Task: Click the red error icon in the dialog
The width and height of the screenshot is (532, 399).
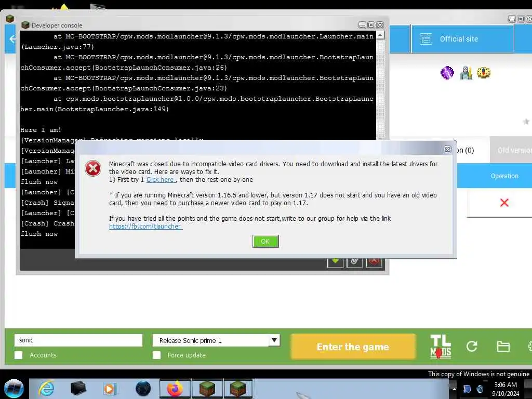Action: [x=93, y=168]
